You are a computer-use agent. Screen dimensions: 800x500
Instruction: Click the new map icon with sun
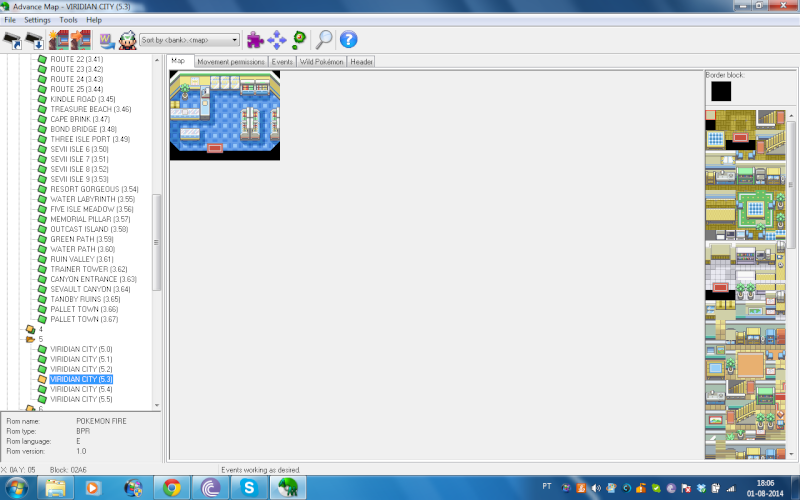tap(59, 40)
